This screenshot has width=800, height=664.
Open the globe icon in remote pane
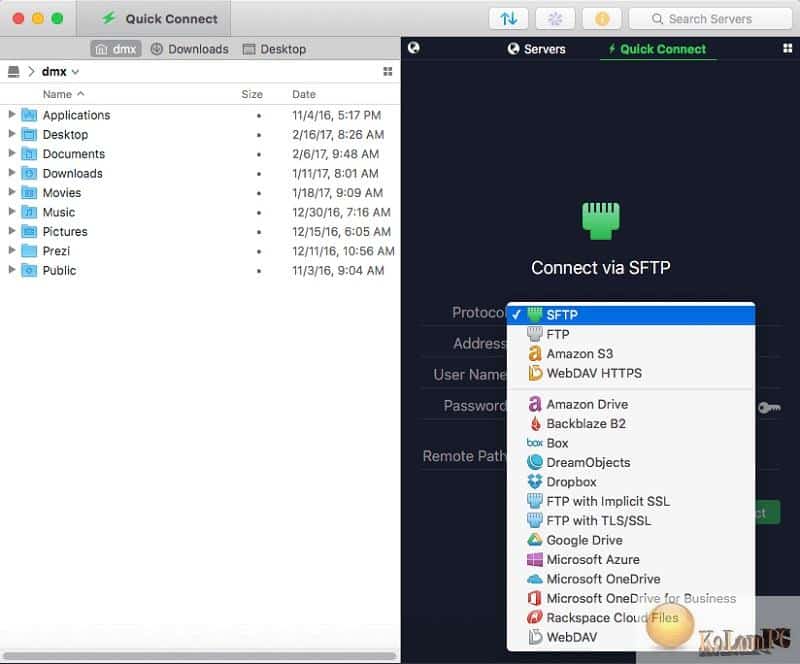(x=414, y=48)
